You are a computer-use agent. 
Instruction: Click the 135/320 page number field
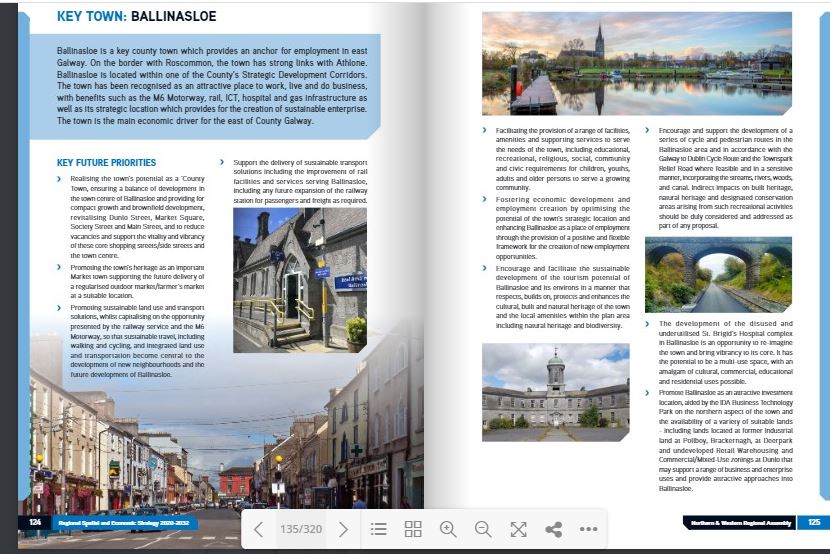300,529
